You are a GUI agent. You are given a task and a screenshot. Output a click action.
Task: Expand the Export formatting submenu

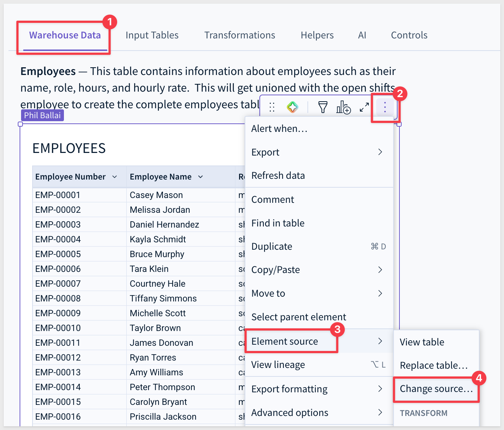pyautogui.click(x=319, y=389)
